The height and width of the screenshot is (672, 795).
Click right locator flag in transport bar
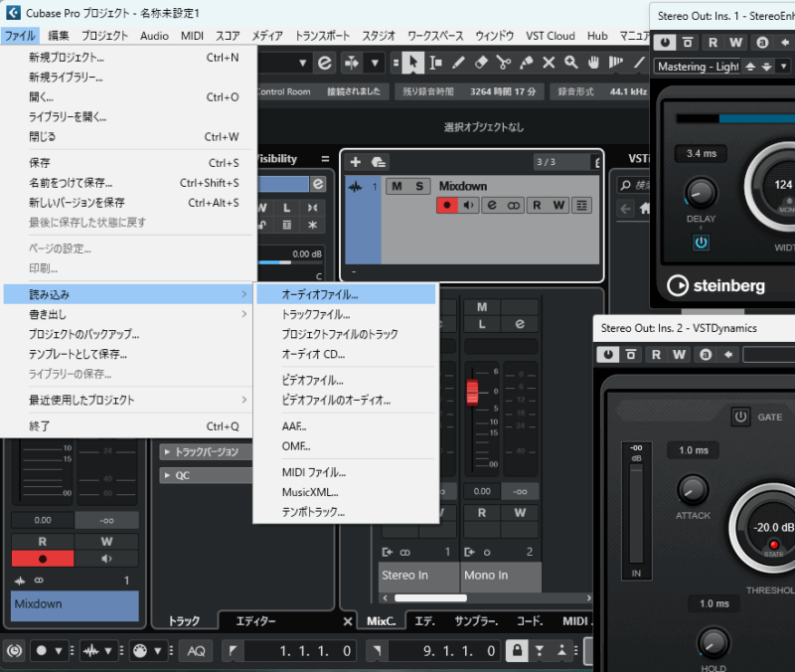click(377, 651)
